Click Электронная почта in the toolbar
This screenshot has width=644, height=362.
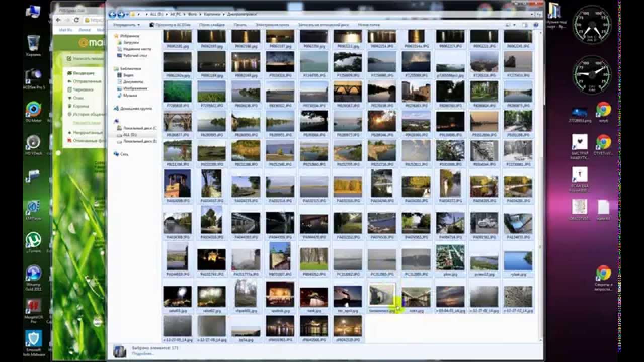272,25
